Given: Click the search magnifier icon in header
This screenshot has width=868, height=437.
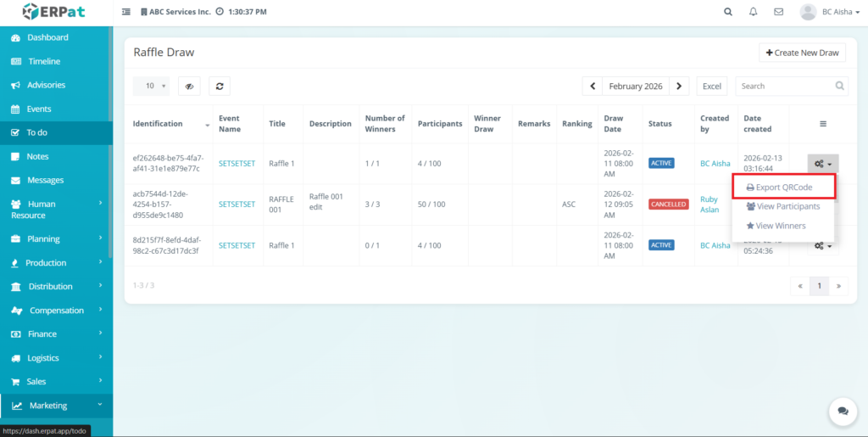Looking at the screenshot, I should [x=728, y=12].
